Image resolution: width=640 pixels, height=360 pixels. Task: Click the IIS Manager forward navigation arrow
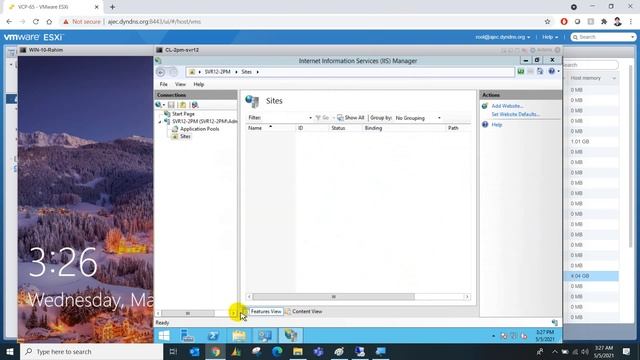[173, 72]
